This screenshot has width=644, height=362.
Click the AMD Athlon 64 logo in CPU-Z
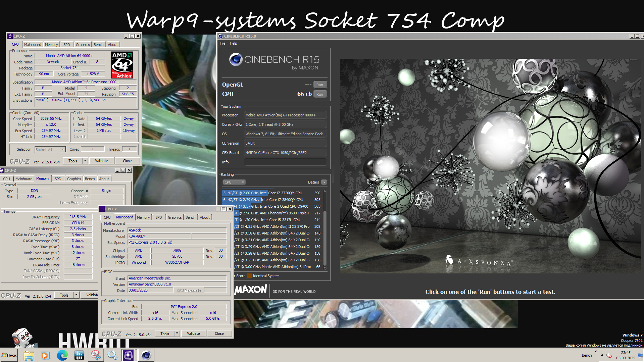pos(122,65)
